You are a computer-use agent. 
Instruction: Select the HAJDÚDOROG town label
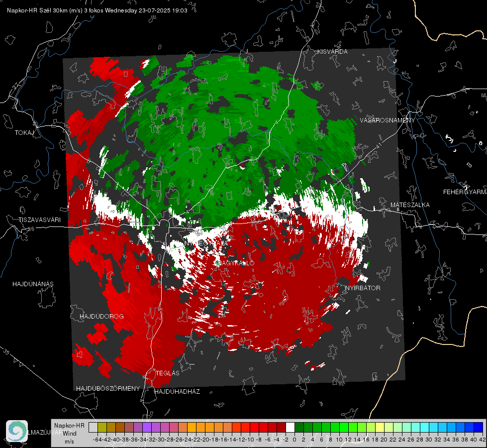click(101, 317)
